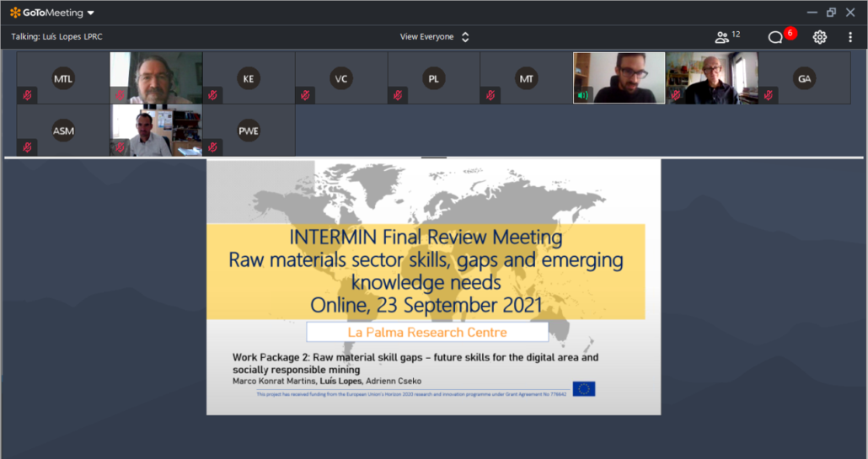This screenshot has width=868, height=459.
Task: Select the PL participant tile
Action: 434,78
